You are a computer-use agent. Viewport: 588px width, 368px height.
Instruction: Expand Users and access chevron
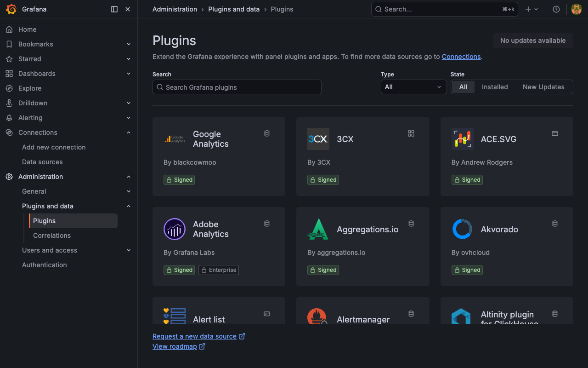129,250
